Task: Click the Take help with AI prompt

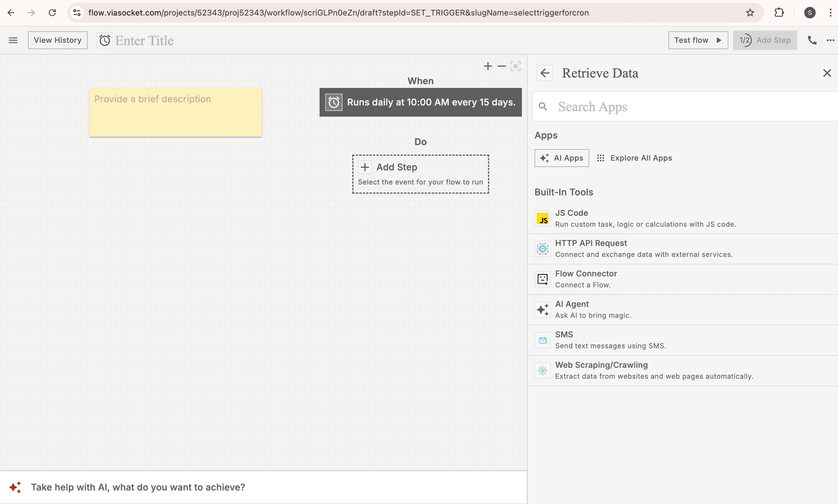Action: [263, 487]
